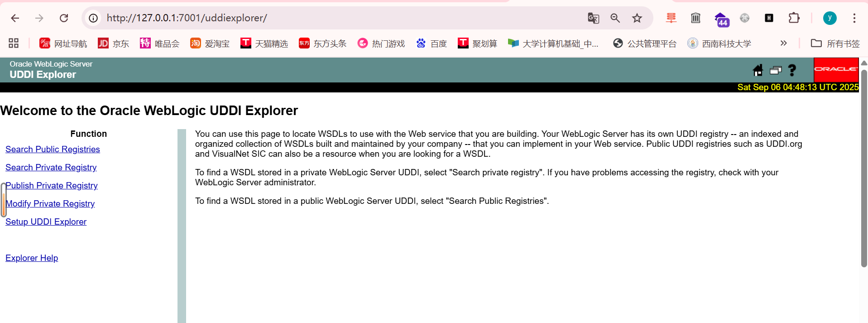Bookmark this page with the star icon
This screenshot has width=868, height=323.
pyautogui.click(x=637, y=18)
